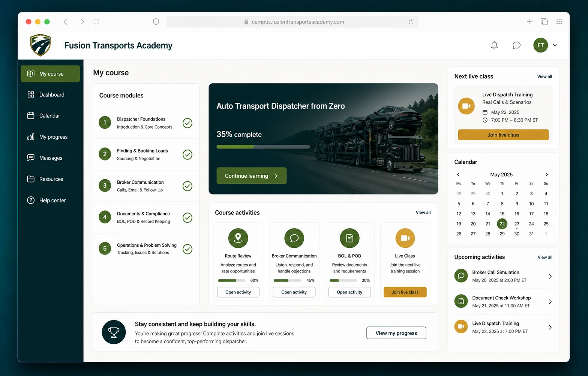Screen dimensions: 588x376
Task: Open Calendar in the sidebar
Action: tap(50, 116)
